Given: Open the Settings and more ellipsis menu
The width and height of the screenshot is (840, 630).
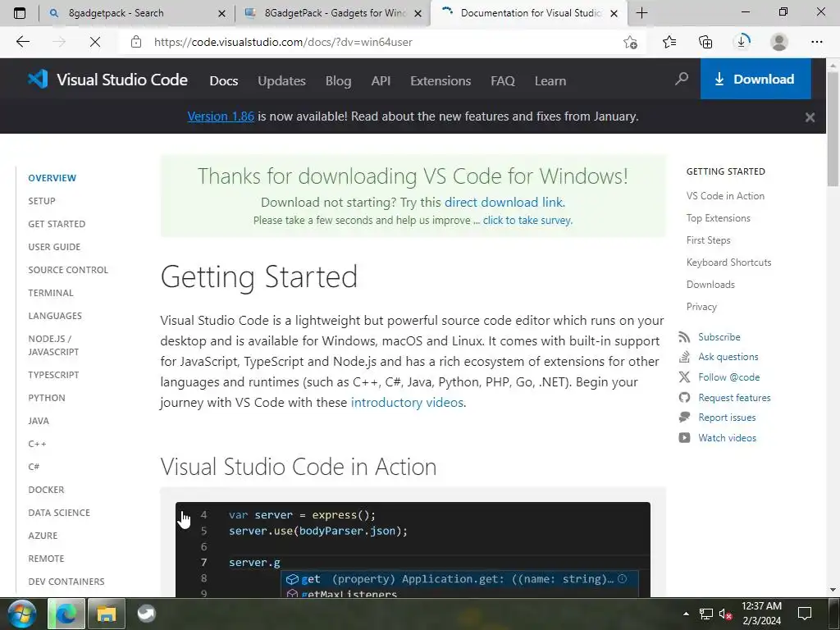Looking at the screenshot, I should (816, 42).
